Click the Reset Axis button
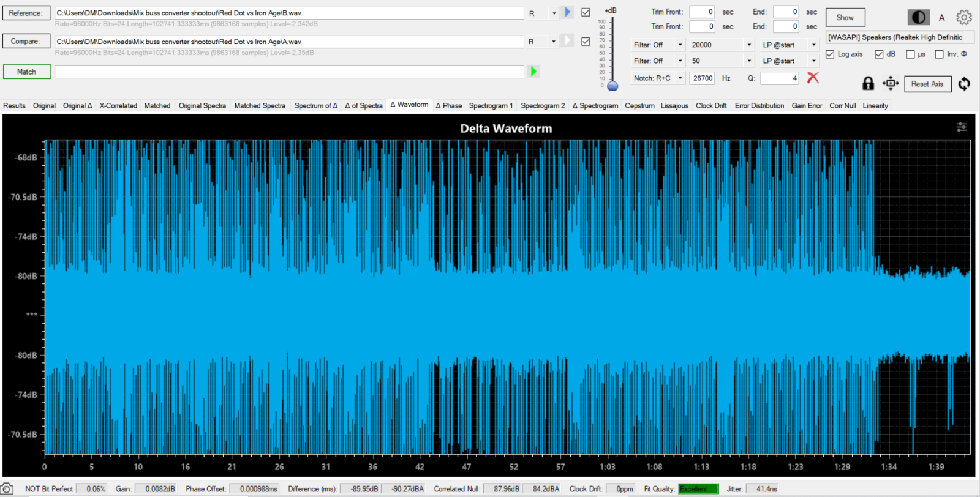 (927, 84)
